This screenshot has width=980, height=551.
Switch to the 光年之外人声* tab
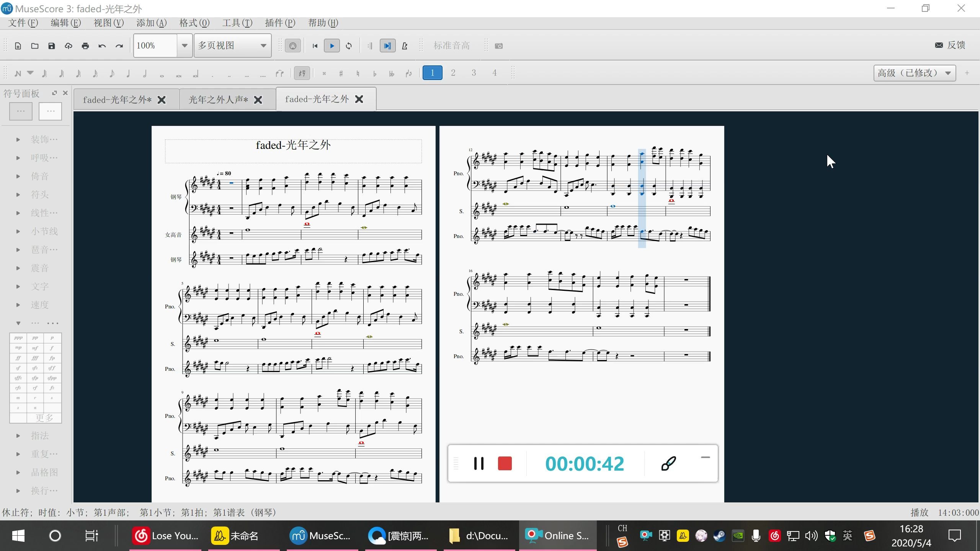pos(218,99)
